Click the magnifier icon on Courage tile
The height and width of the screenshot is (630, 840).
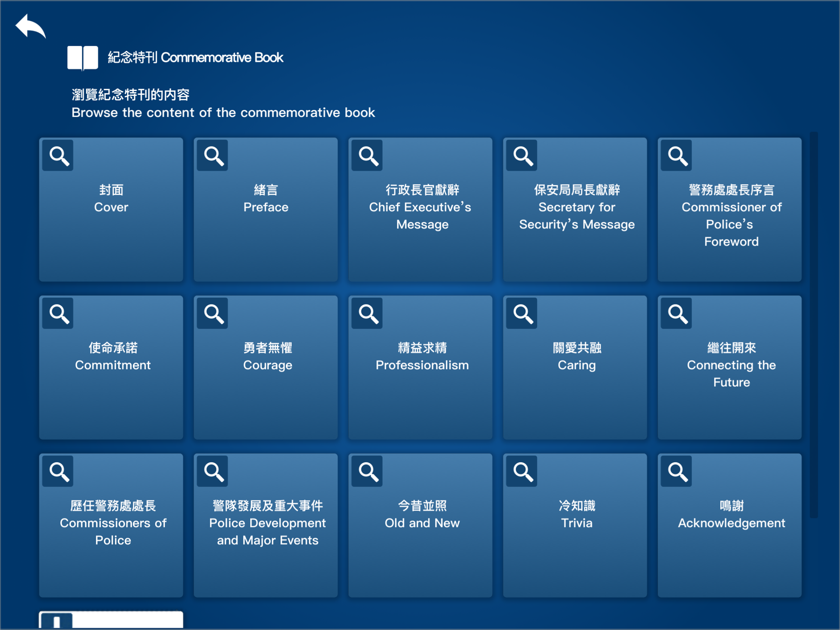[x=212, y=313]
